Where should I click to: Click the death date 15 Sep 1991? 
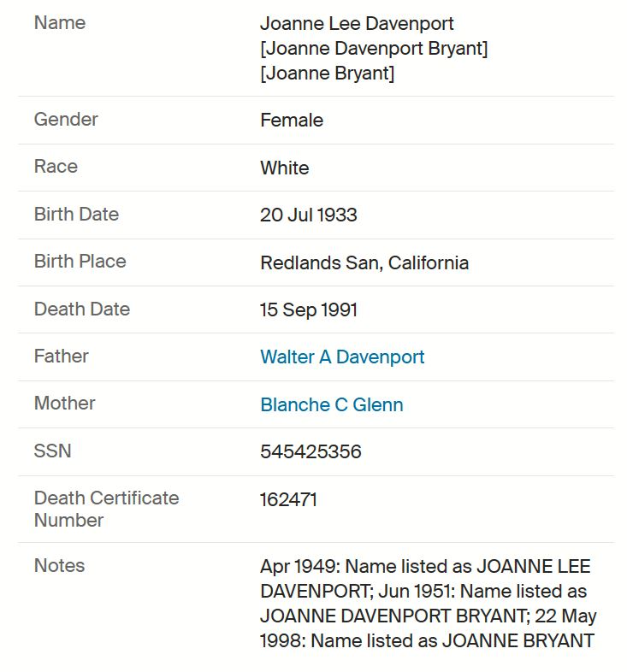[x=308, y=309]
